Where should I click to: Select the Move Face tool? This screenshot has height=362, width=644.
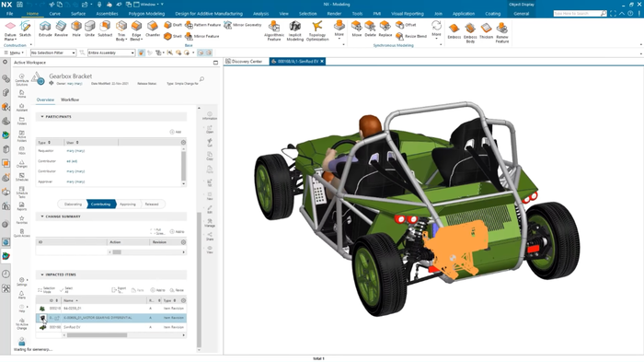pyautogui.click(x=357, y=29)
